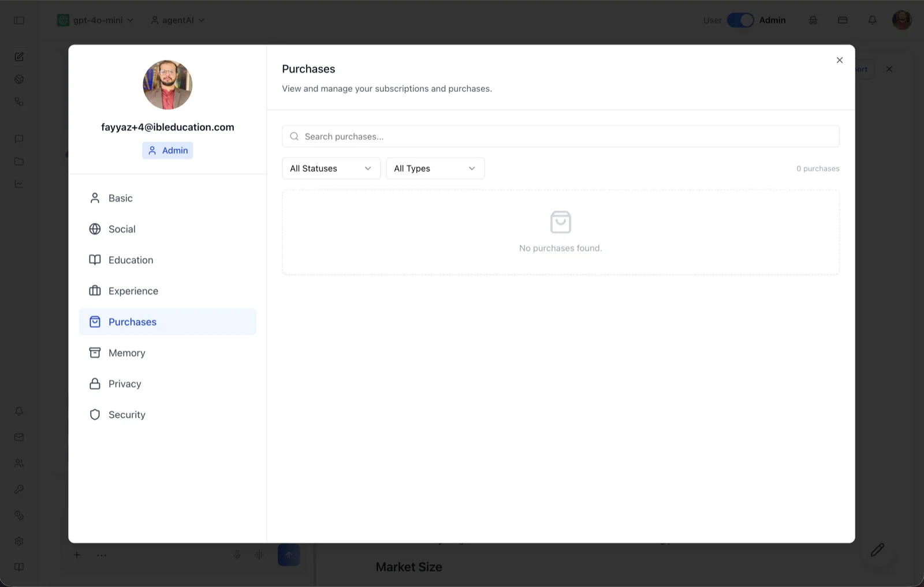Switch to the Education section
Screen dimensions: 924x587
pyautogui.click(x=167, y=260)
